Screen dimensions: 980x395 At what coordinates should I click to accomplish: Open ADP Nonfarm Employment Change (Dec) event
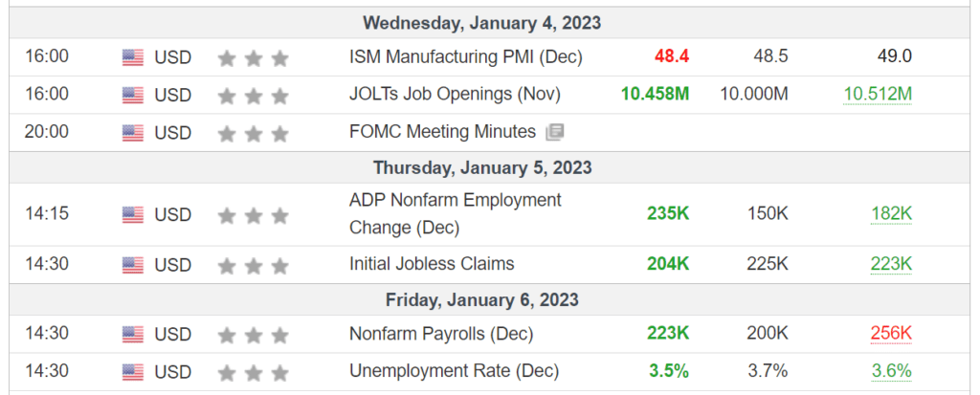456,214
